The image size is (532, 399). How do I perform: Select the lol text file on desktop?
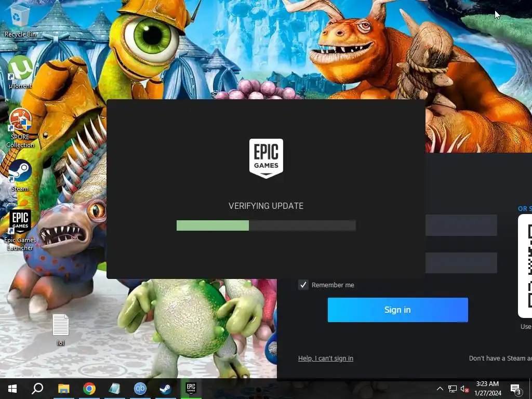click(60, 329)
